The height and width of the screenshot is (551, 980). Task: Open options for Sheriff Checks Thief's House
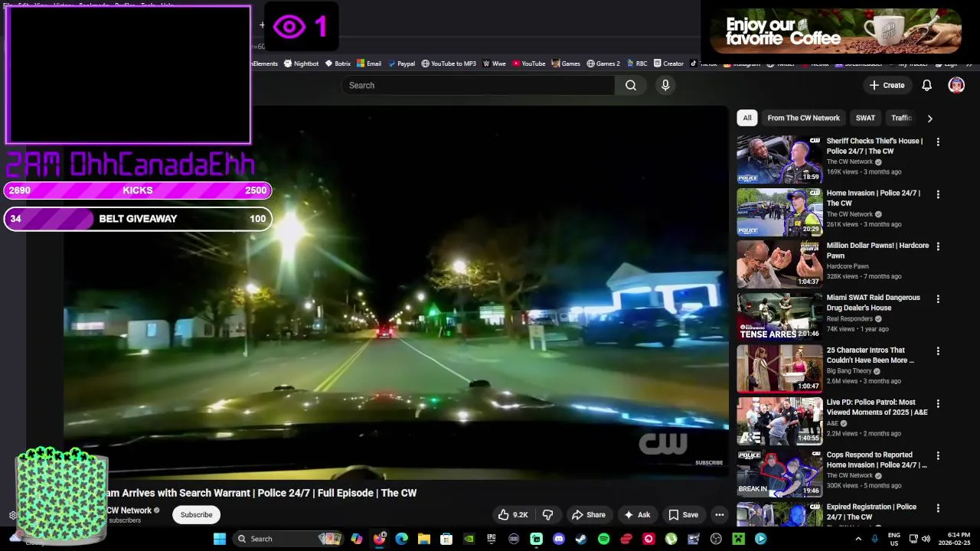(x=938, y=142)
